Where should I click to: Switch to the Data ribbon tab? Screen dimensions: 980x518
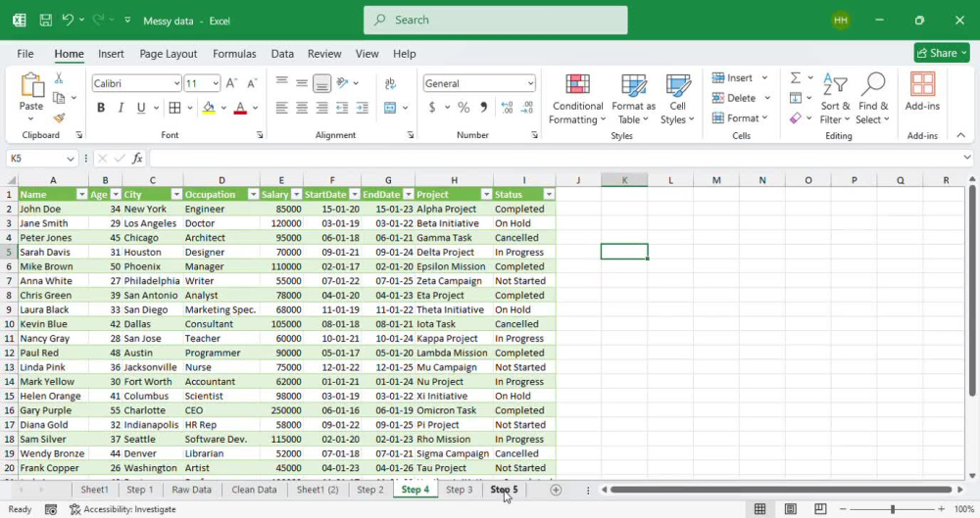click(282, 54)
